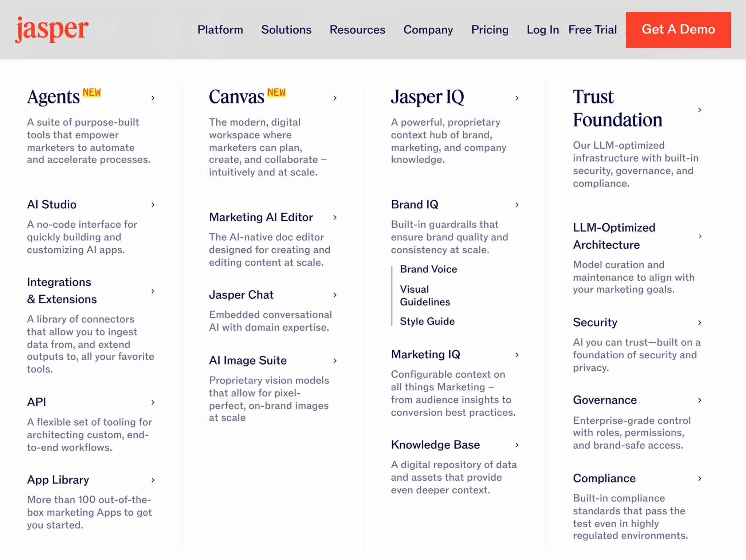This screenshot has width=746, height=560.
Task: Select Style Guide sub-item
Action: click(x=427, y=321)
